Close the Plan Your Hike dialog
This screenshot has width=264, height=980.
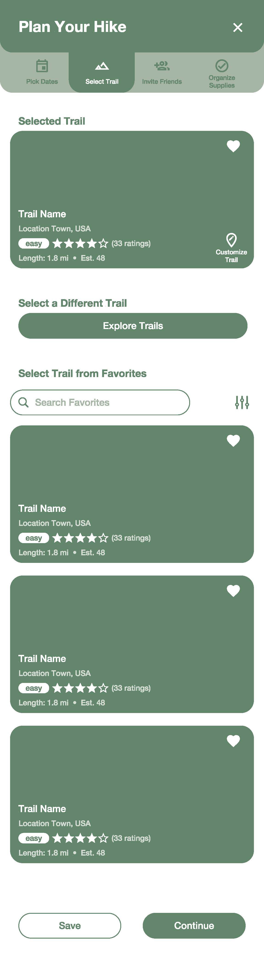pos(237,27)
